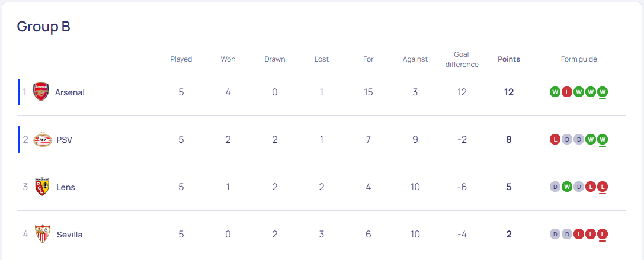The image size is (644, 260).
Task: Click the Sevilla club crest
Action: click(43, 234)
